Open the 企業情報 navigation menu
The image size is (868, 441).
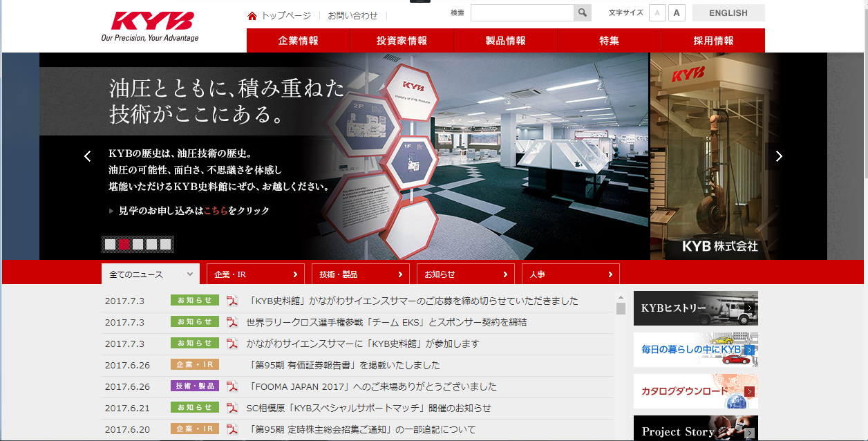[x=299, y=41]
